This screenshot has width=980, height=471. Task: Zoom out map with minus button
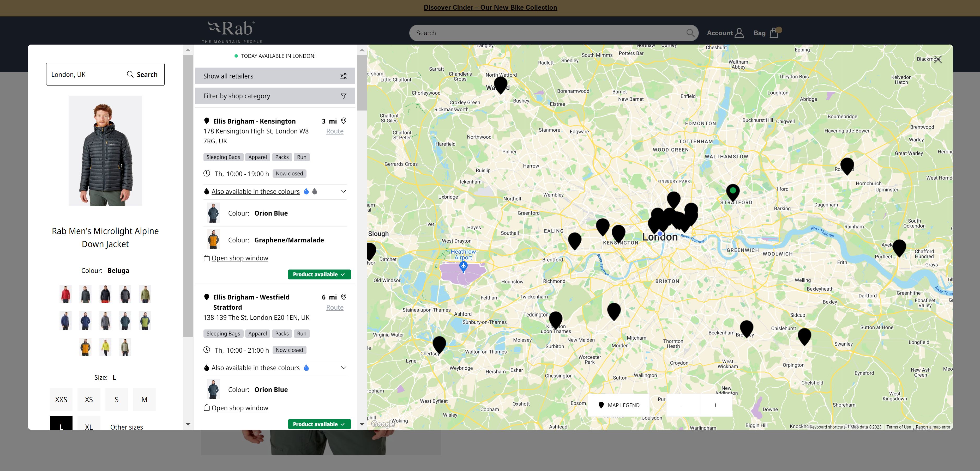pyautogui.click(x=682, y=405)
